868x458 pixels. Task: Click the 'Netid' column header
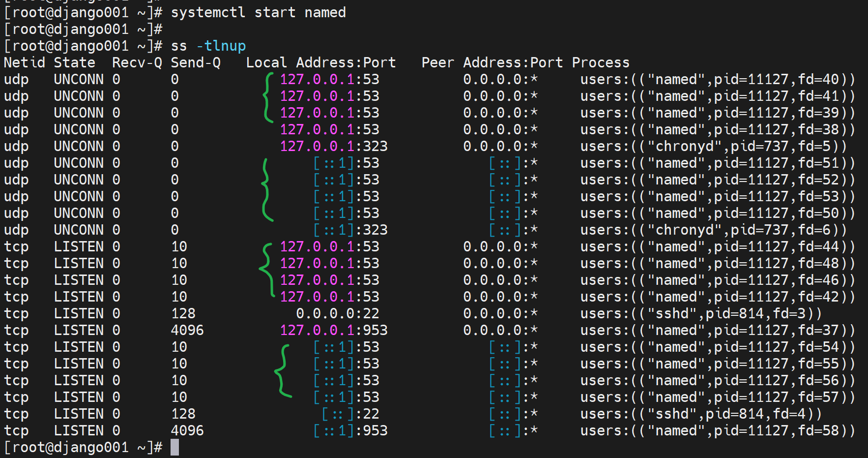click(24, 62)
